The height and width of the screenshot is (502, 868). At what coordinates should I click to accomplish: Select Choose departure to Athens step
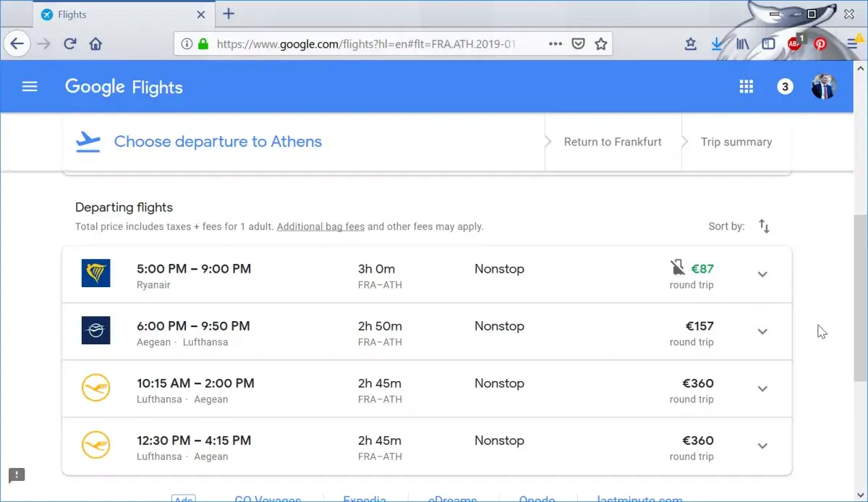pos(218,142)
